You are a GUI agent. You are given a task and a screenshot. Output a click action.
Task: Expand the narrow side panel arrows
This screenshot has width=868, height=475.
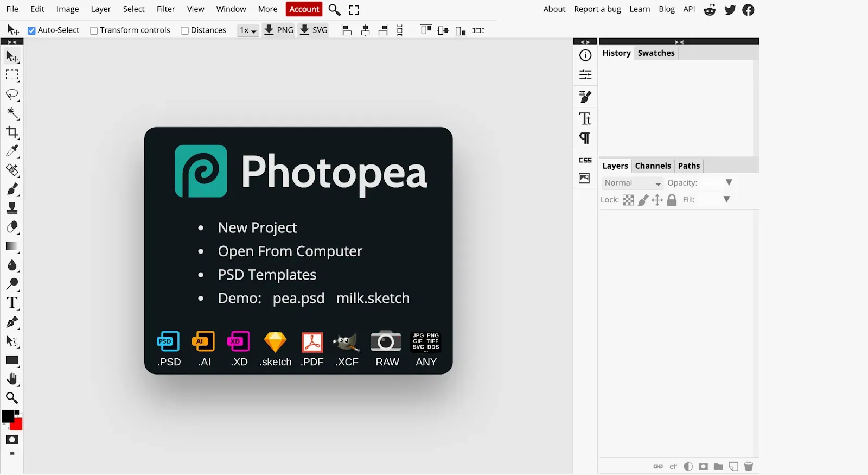click(x=585, y=42)
